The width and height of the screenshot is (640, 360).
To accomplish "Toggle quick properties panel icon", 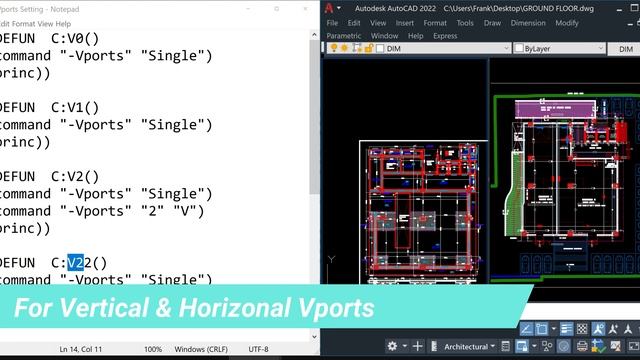I will point(505,346).
